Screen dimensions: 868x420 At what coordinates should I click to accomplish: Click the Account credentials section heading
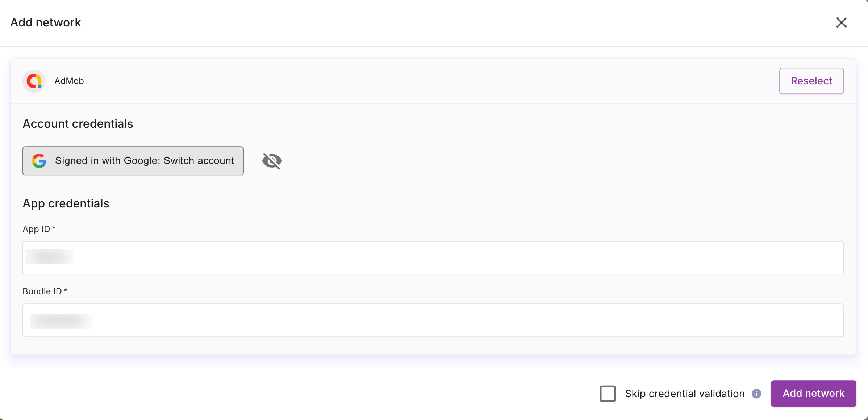[78, 123]
